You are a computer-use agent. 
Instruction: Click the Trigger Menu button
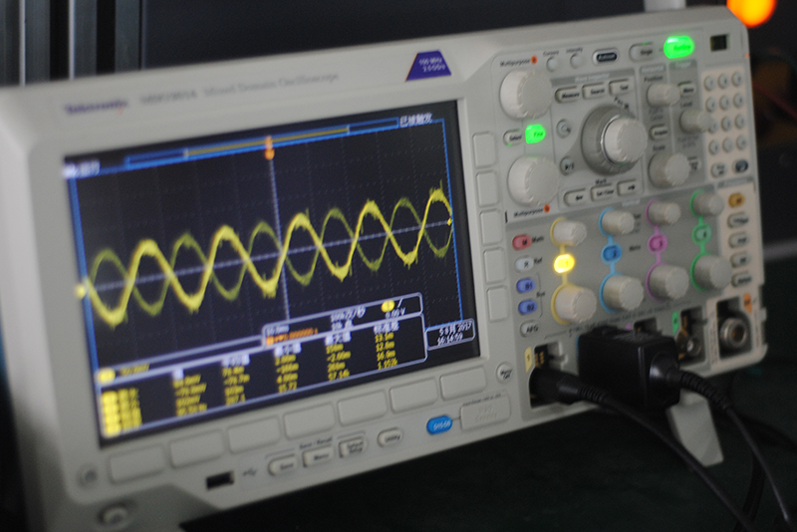686,90
